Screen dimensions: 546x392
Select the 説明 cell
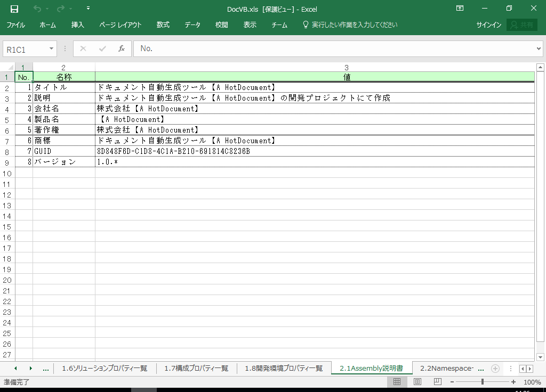coord(64,98)
